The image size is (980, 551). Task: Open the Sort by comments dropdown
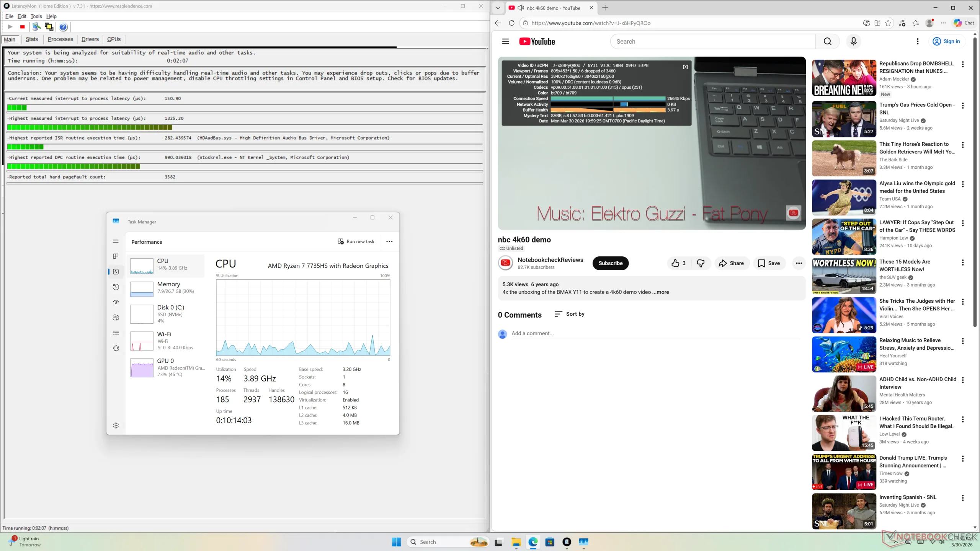tap(570, 314)
